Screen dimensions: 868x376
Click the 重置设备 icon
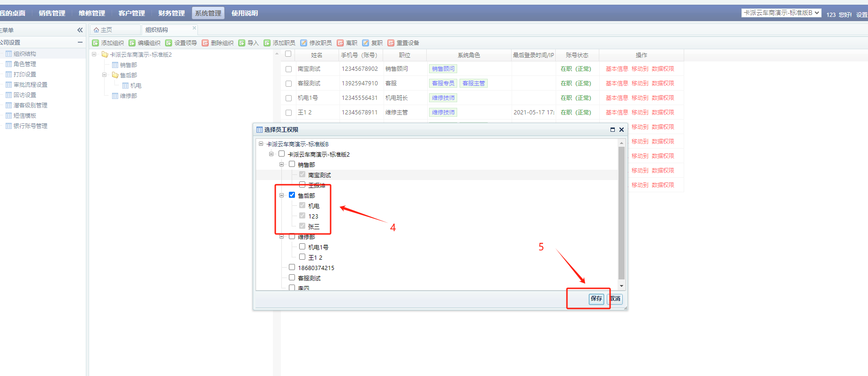(x=391, y=43)
